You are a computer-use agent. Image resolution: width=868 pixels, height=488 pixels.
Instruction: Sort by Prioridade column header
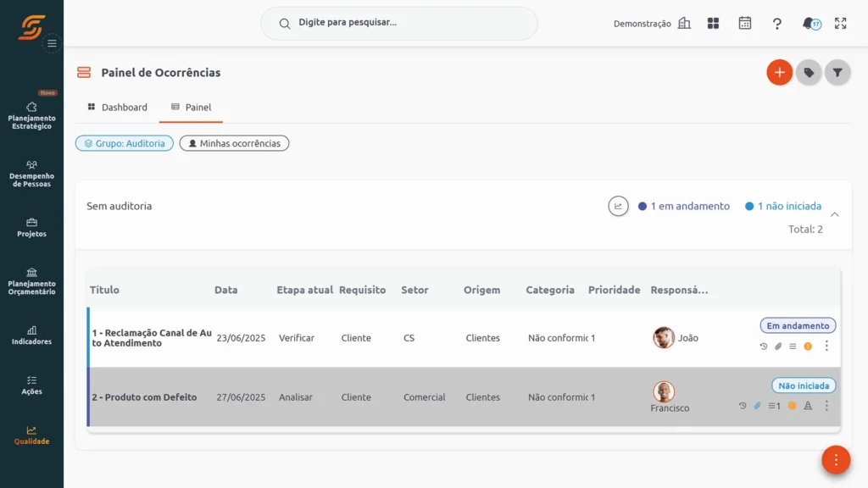coord(614,290)
